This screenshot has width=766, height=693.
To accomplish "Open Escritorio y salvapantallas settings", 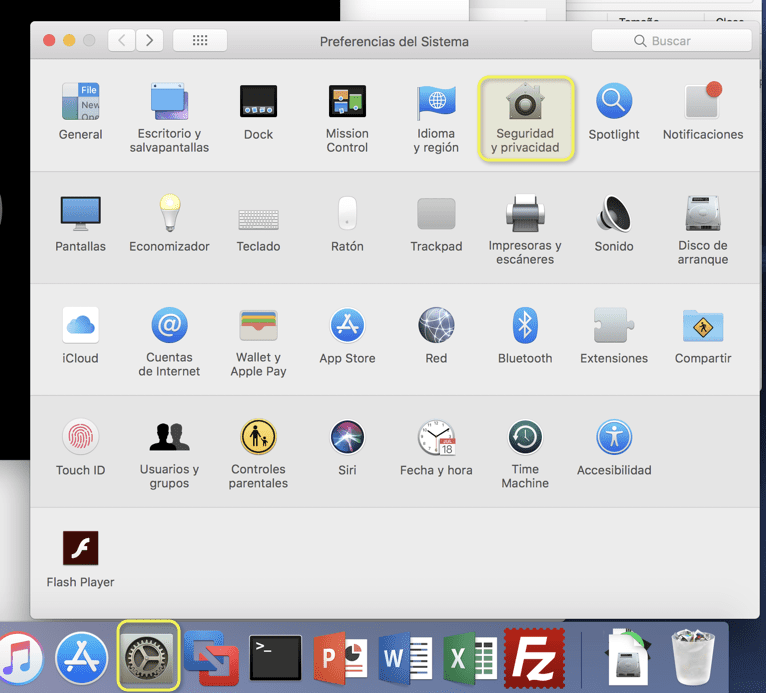I will point(169,118).
